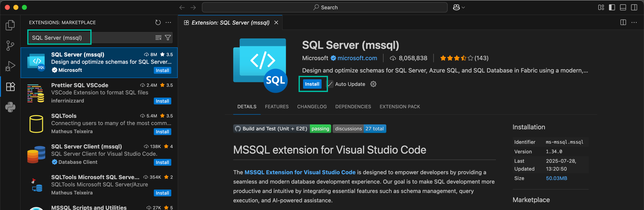This screenshot has height=210, width=644.
Task: Open Python view in activity bar
Action: click(x=10, y=107)
